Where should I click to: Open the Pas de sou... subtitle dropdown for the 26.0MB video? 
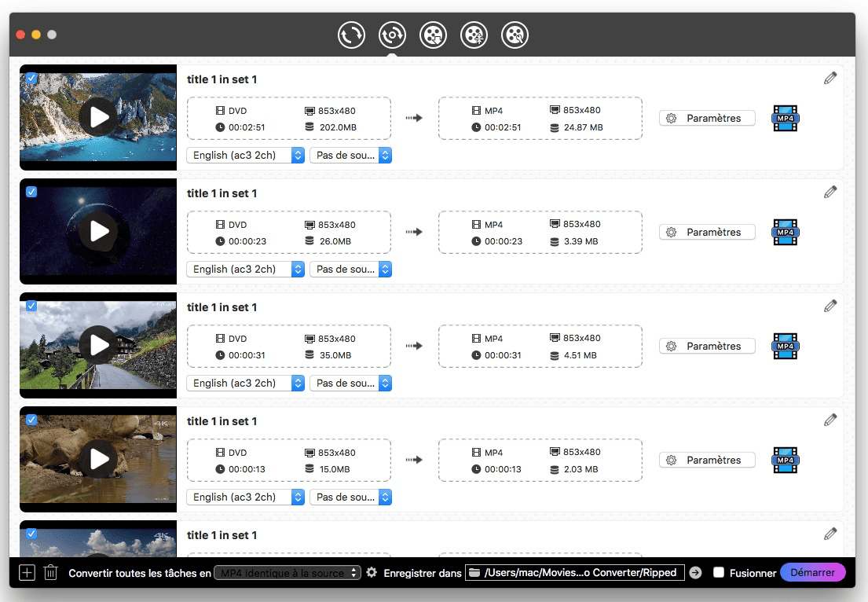pos(350,269)
